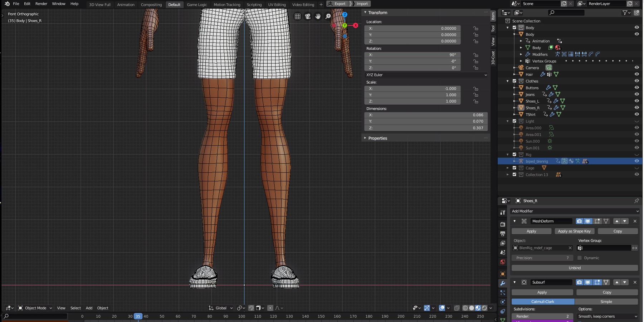This screenshot has height=322, width=644.
Task: Open the XYZ Euler rotation mode dropdown
Action: [x=426, y=75]
